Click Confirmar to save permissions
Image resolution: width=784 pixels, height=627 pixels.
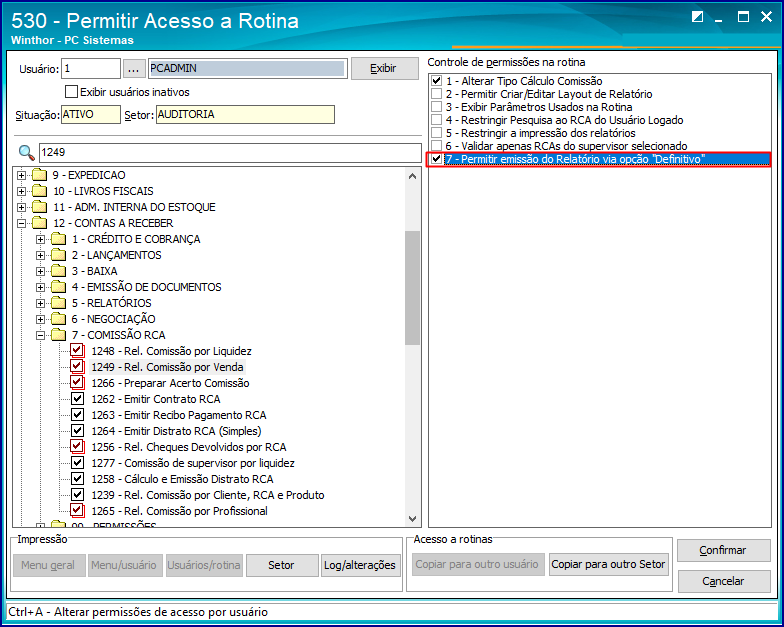point(724,550)
